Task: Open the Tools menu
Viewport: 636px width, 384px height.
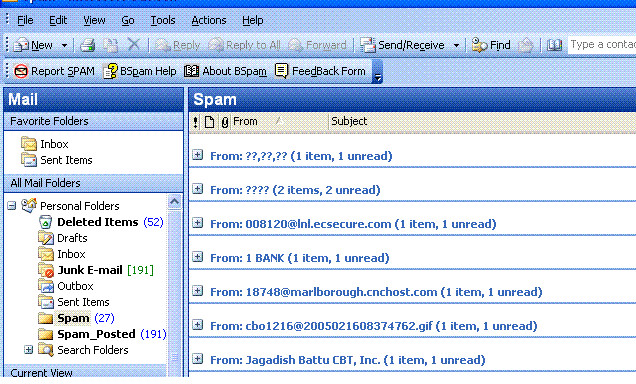Action: [x=163, y=20]
